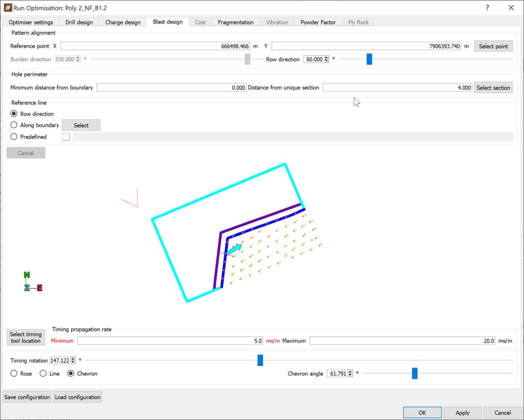The height and width of the screenshot is (420, 524).
Task: Click the Chevron angle value box
Action: pyautogui.click(x=337, y=373)
